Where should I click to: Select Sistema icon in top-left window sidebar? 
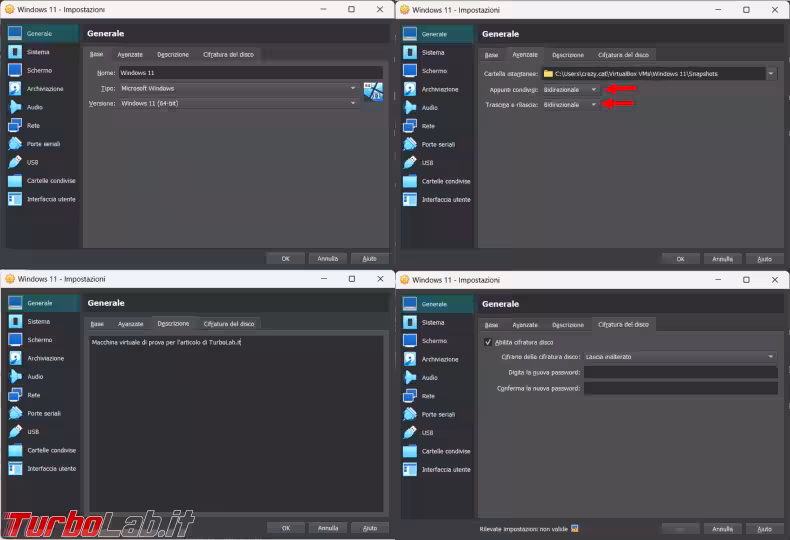tap(15, 52)
